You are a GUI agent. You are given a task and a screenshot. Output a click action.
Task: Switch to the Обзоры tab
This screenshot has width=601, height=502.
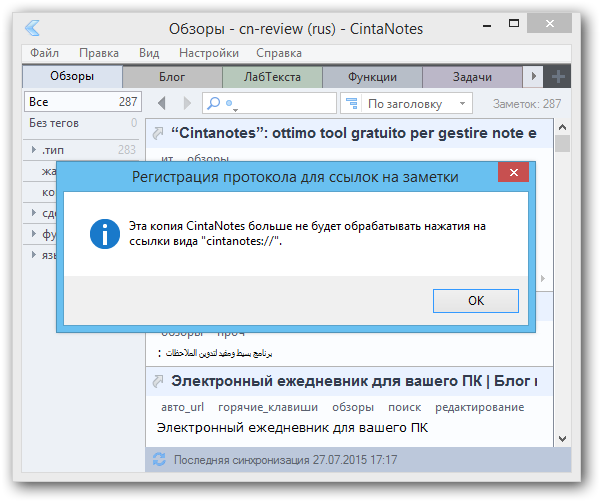coord(72,77)
